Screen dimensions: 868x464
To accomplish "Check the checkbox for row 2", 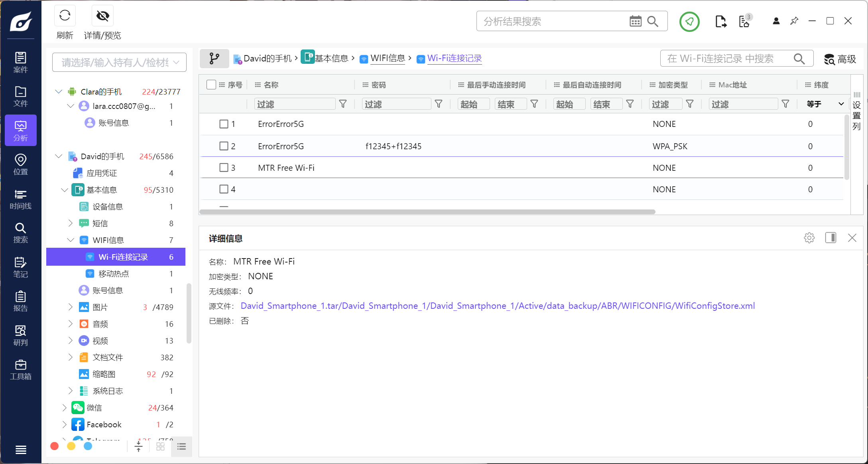I will click(224, 146).
